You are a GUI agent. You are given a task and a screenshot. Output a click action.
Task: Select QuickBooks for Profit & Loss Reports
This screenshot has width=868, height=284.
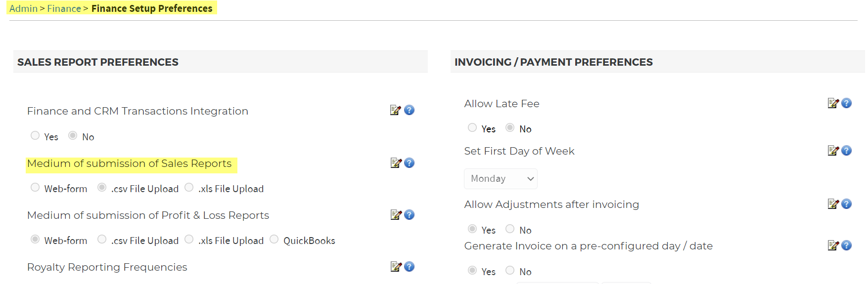(274, 239)
